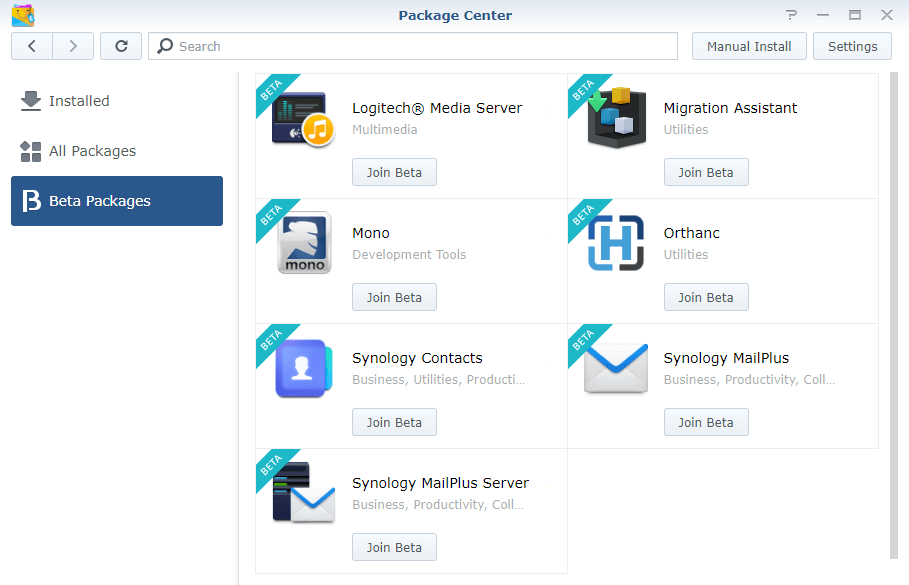This screenshot has width=909, height=585.
Task: Join Beta for Synology Contacts
Action: pyautogui.click(x=394, y=423)
